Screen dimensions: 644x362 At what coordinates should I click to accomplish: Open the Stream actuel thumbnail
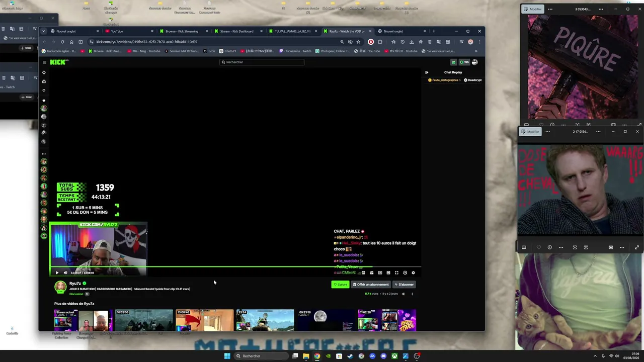(84, 320)
